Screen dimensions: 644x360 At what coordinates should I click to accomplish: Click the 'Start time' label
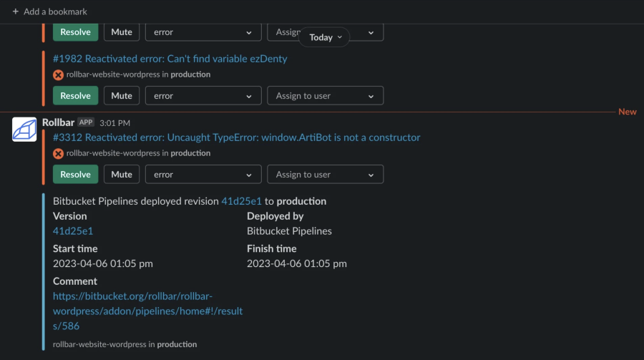tap(75, 248)
